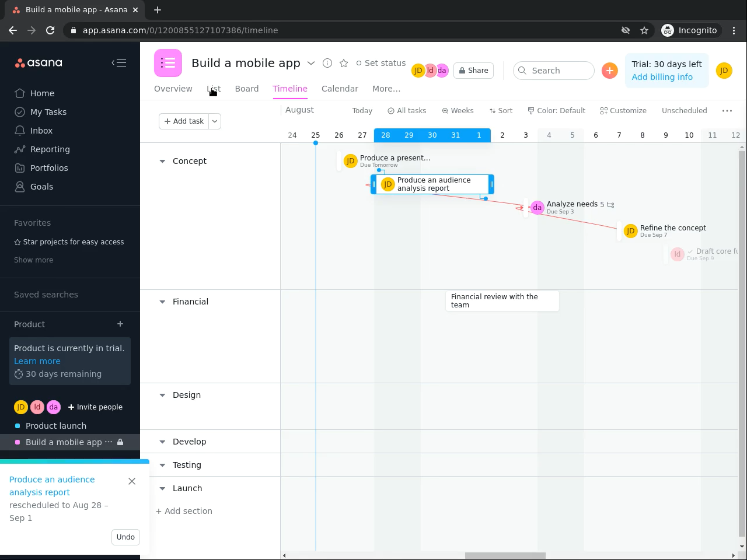Open Build a mobile app sidebar options

tap(109, 442)
